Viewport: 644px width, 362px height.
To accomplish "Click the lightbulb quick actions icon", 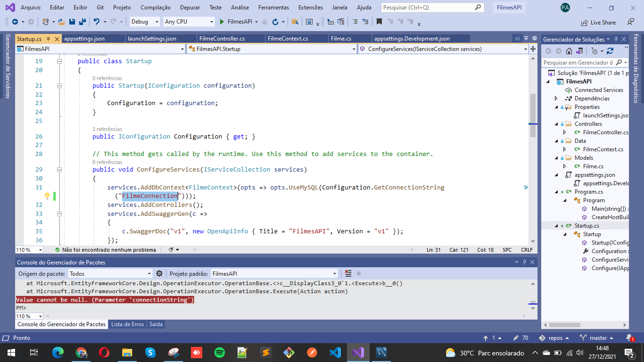I will click(47, 196).
